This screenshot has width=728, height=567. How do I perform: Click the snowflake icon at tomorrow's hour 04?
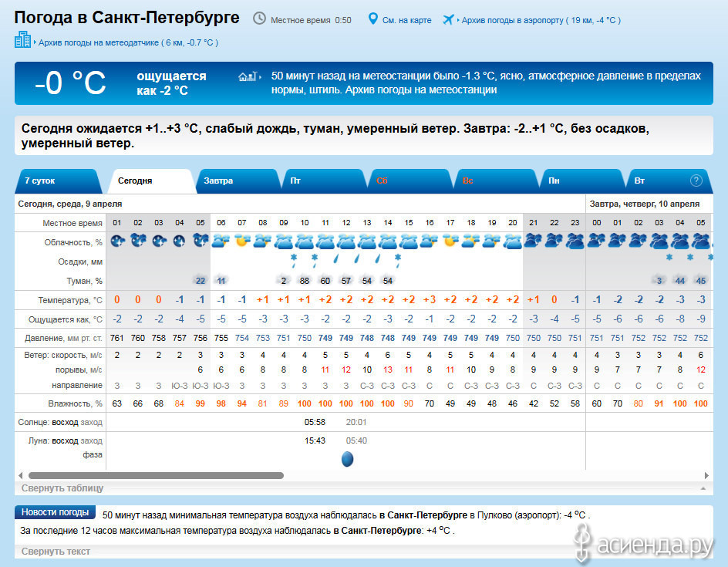[690, 257]
